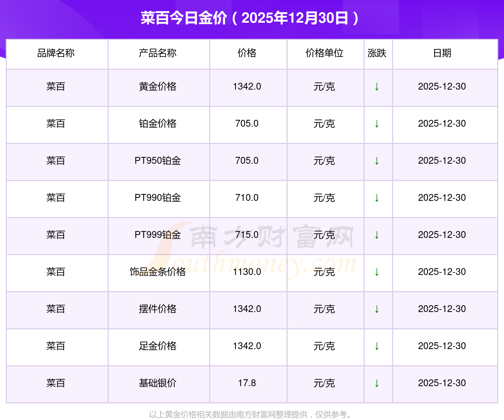504x420 pixels.
Task: Click the 黄金价格 product name cell
Action: pos(158,87)
